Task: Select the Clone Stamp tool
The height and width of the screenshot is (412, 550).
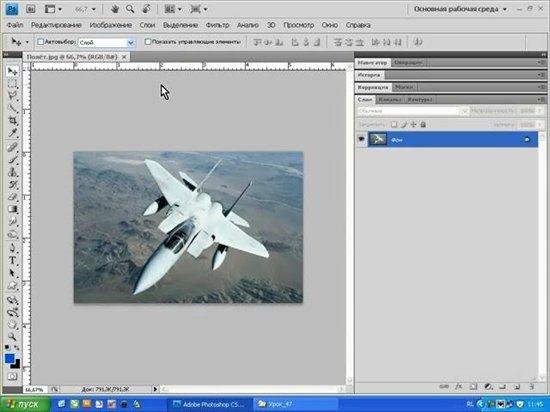Action: click(12, 172)
